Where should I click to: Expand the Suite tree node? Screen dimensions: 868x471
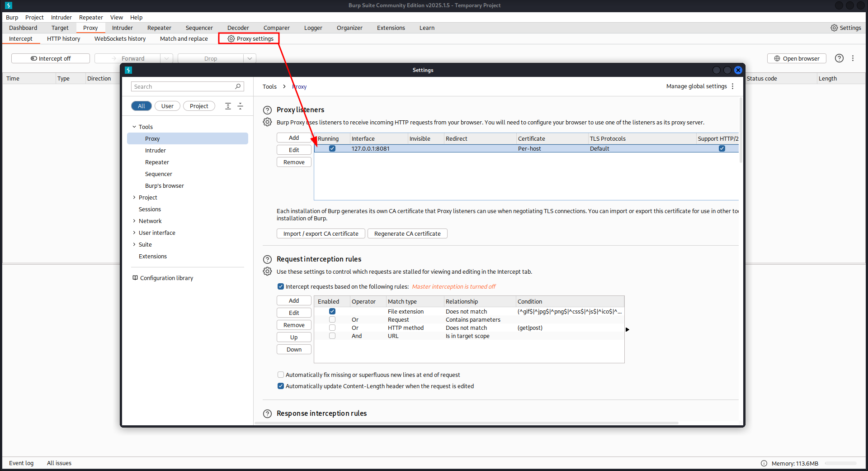click(x=134, y=244)
